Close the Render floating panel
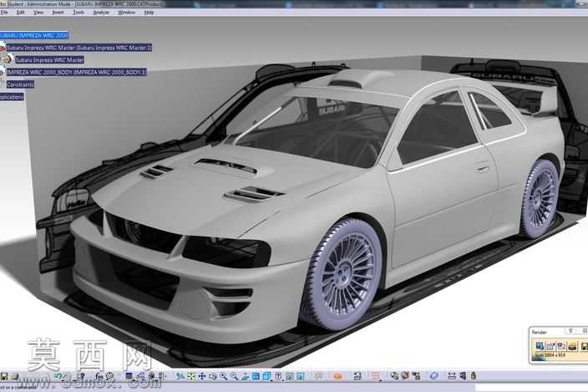 click(x=585, y=331)
